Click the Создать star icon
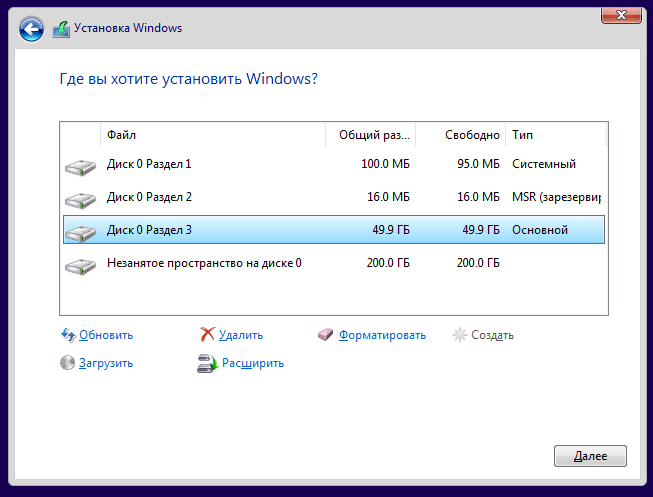Image resolution: width=653 pixels, height=497 pixels. pyautogui.click(x=459, y=335)
